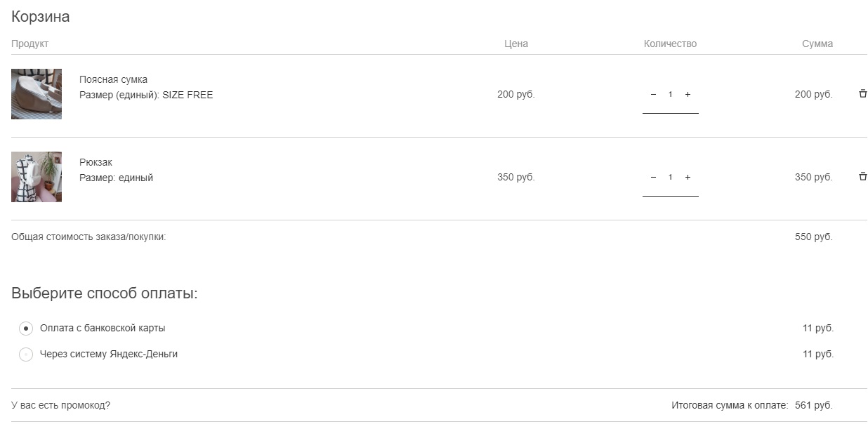Increase quantity of Поясная сумка
The height and width of the screenshot is (424, 868).
click(x=688, y=95)
